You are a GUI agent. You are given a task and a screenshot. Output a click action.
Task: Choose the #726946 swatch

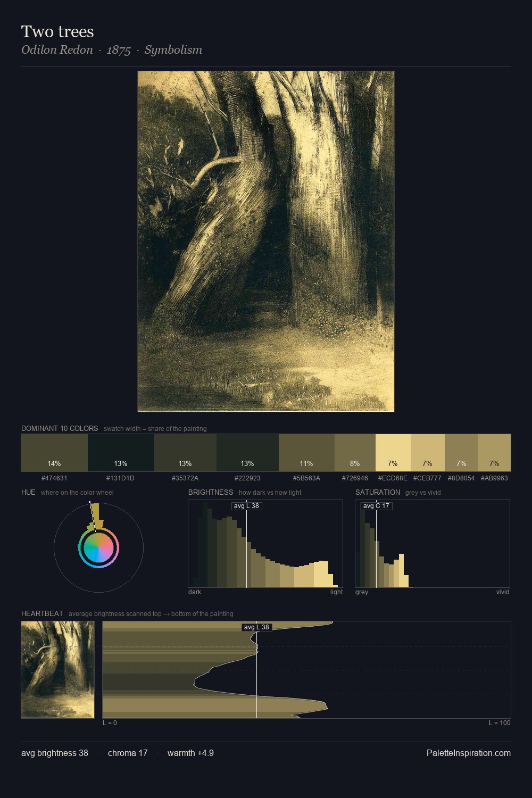coord(355,453)
